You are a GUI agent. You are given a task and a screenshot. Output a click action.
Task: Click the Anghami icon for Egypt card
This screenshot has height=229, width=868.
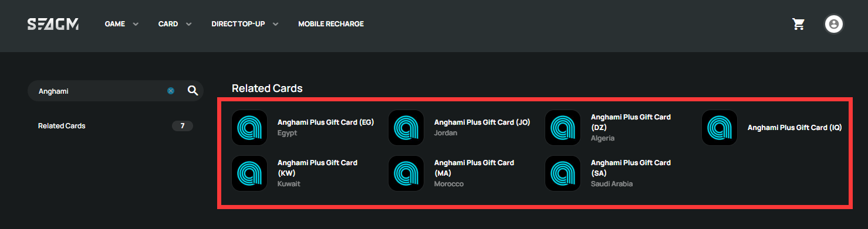point(249,128)
